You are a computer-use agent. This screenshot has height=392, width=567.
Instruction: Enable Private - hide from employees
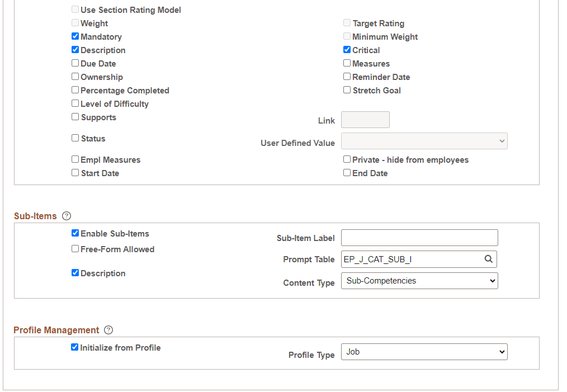[x=347, y=159]
